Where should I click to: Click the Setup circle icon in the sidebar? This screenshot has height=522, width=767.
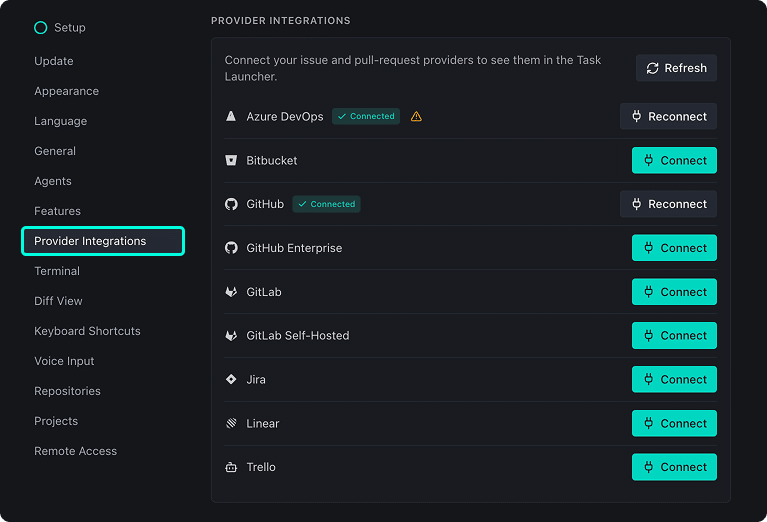[x=41, y=27]
